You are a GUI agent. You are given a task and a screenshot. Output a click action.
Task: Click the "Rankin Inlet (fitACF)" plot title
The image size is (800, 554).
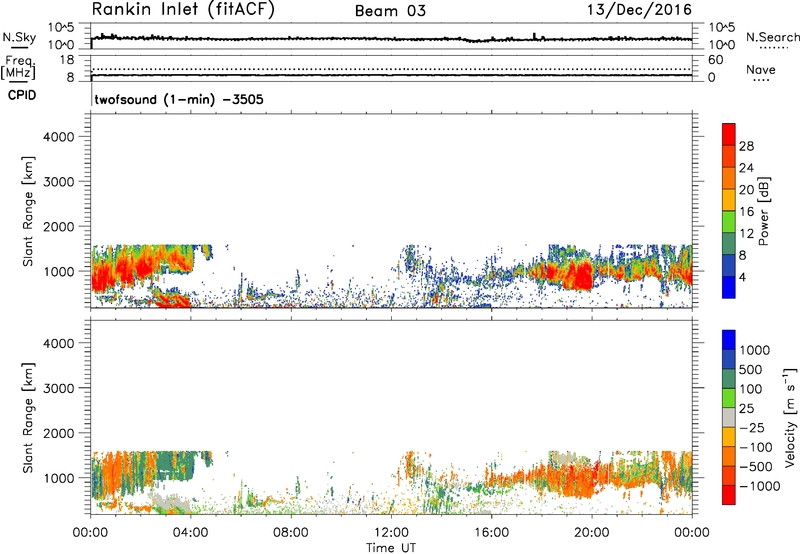click(x=183, y=10)
